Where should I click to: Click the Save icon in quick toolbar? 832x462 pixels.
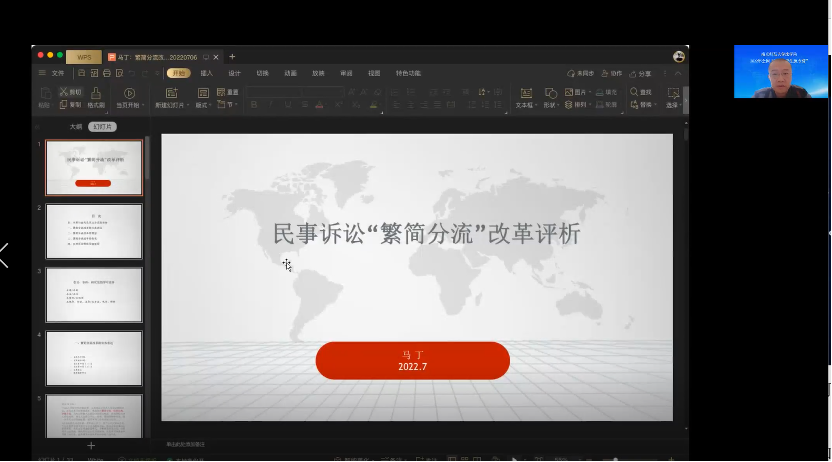(x=81, y=73)
